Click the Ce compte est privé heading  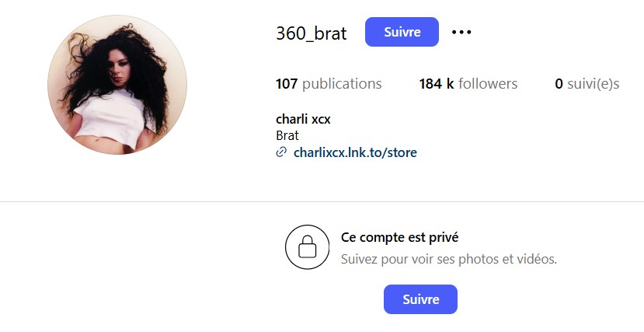click(399, 237)
